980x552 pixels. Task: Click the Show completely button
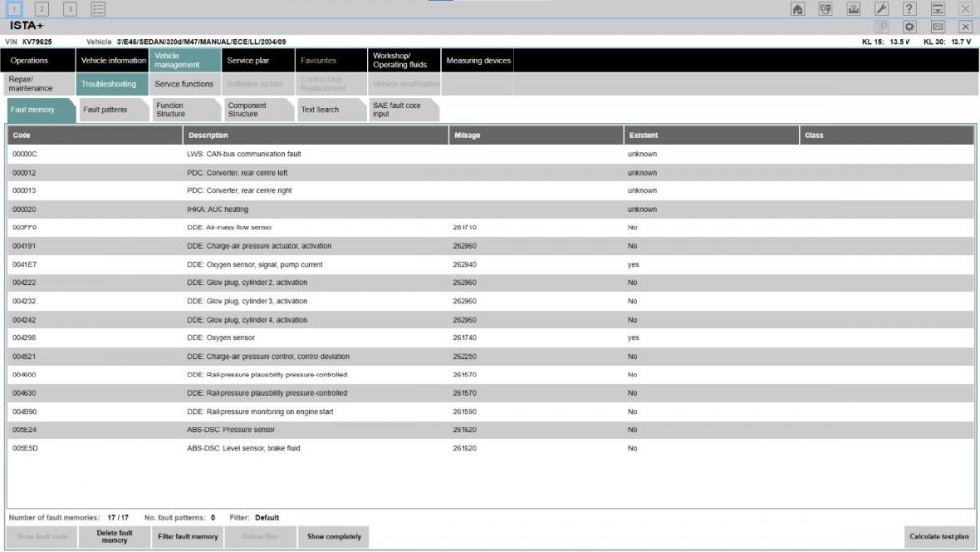(334, 537)
